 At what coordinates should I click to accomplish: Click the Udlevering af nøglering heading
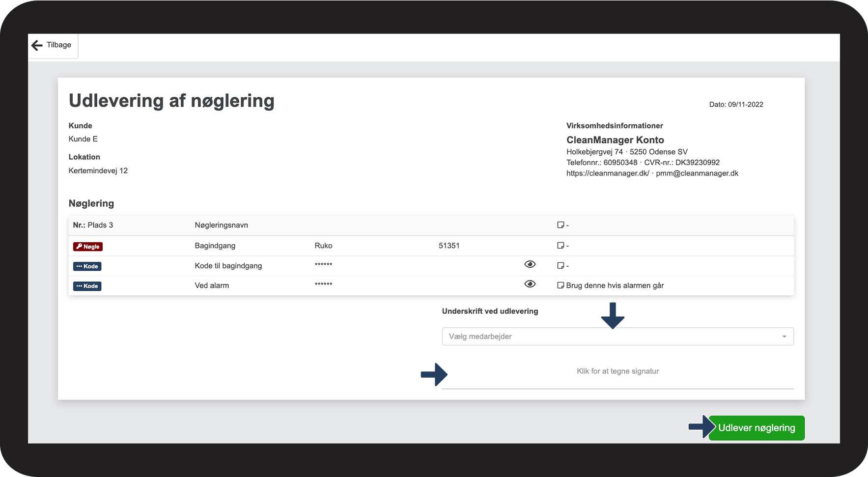point(171,101)
